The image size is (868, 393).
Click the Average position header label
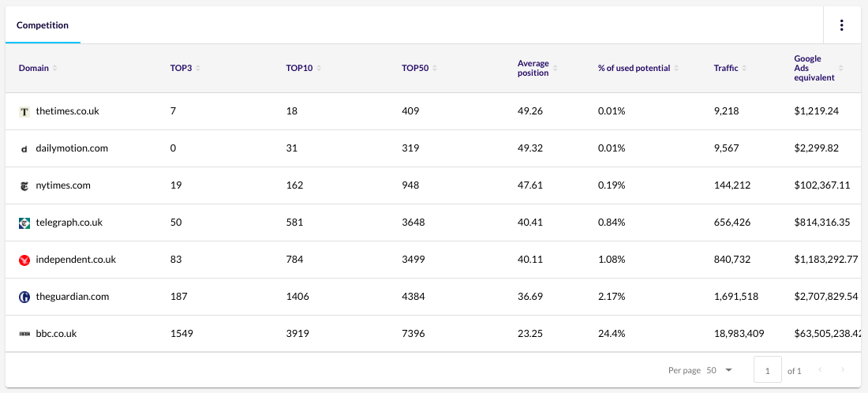tap(533, 68)
